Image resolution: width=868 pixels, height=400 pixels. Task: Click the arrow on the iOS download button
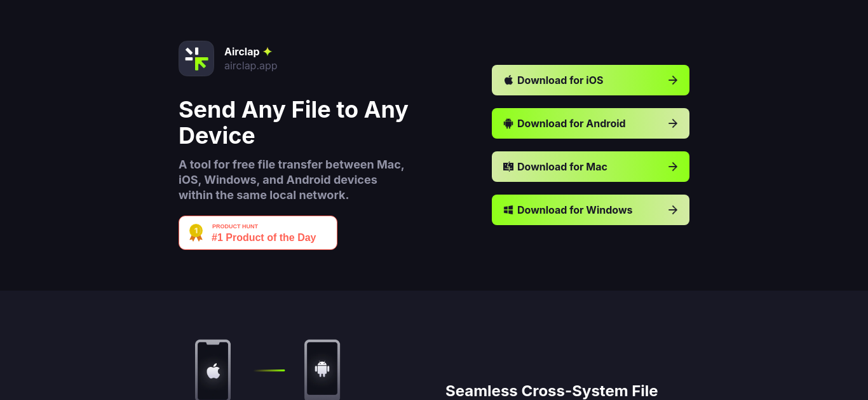click(673, 80)
